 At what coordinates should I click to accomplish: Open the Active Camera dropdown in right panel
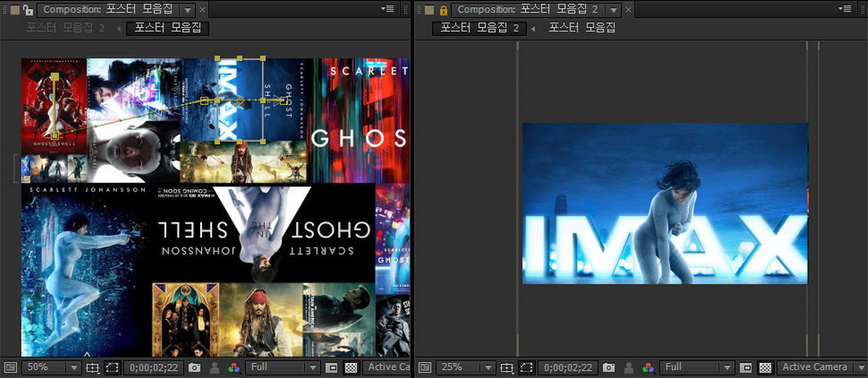pos(821,368)
